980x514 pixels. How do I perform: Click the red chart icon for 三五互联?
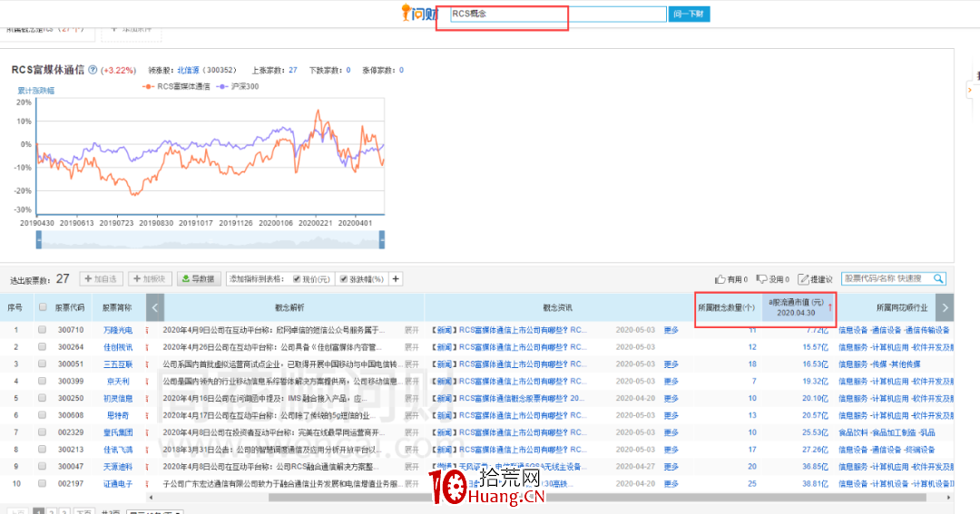pos(147,364)
